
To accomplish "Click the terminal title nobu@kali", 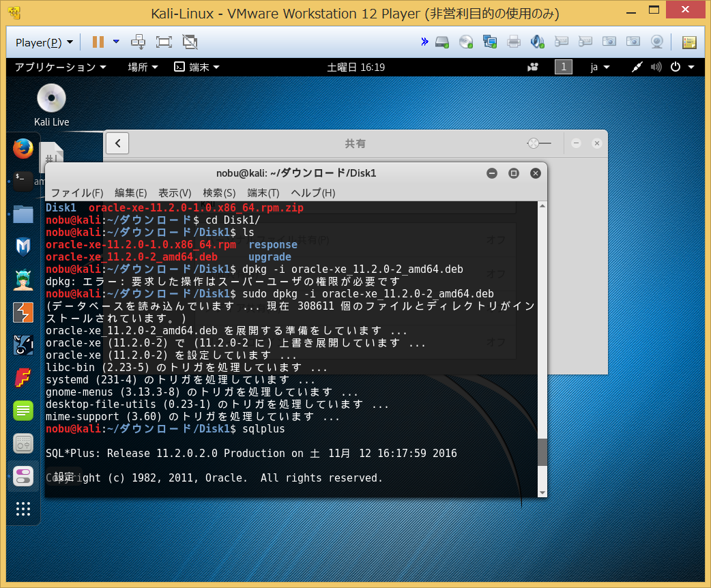I will point(296,173).
